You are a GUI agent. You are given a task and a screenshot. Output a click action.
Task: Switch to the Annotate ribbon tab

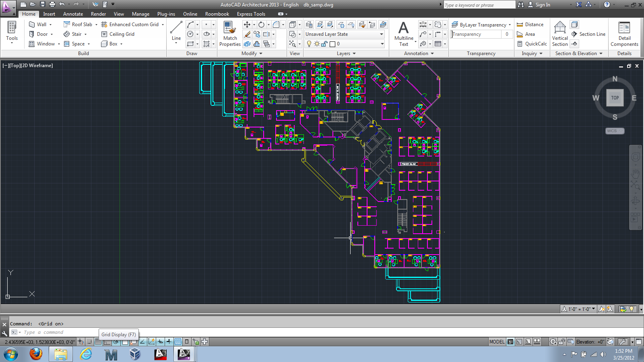[x=73, y=14]
